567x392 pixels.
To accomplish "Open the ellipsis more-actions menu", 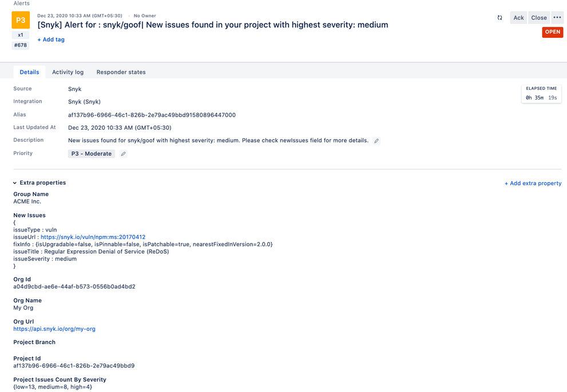I will (557, 18).
